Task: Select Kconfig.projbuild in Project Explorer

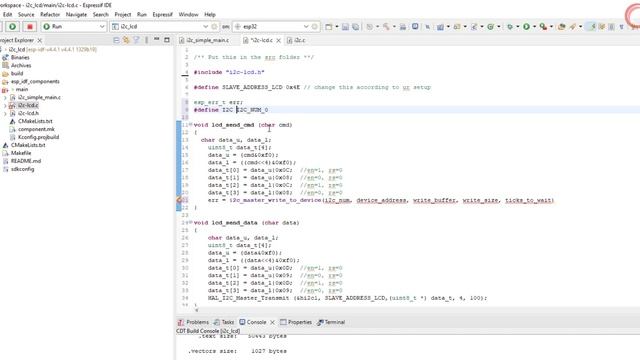Action: 34,137
